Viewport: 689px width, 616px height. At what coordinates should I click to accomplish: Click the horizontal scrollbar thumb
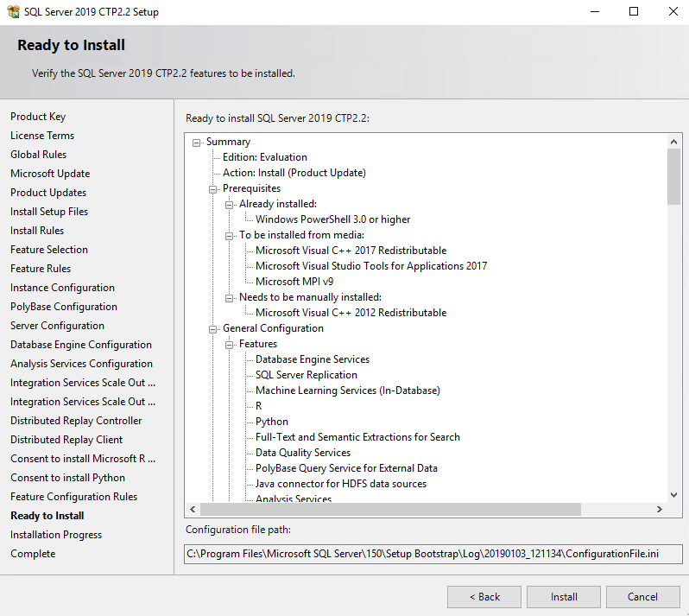coord(390,509)
